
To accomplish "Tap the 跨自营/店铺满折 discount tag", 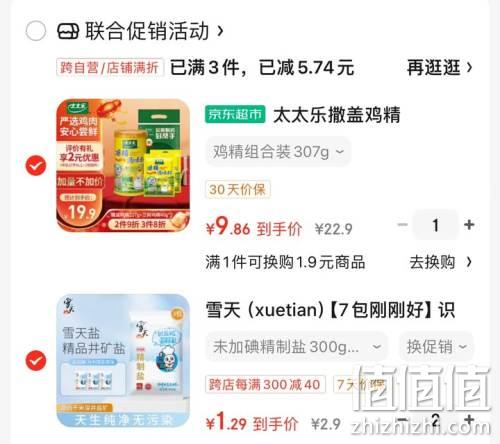I will pos(110,67).
